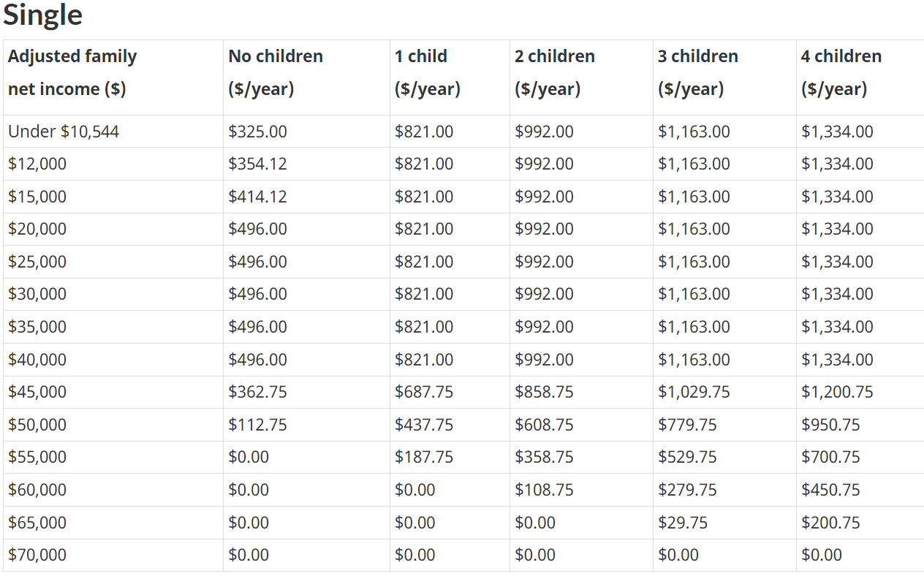Click the No children column header
The image size is (924, 576).
(x=276, y=72)
